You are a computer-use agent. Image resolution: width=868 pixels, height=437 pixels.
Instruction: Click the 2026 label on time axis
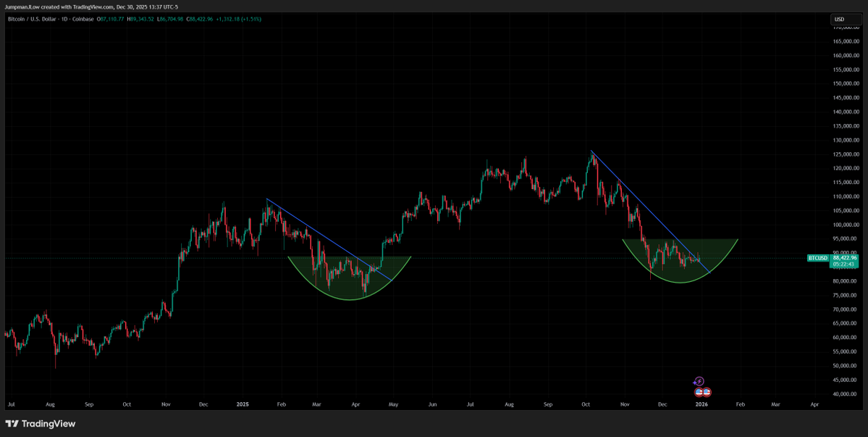pyautogui.click(x=701, y=405)
